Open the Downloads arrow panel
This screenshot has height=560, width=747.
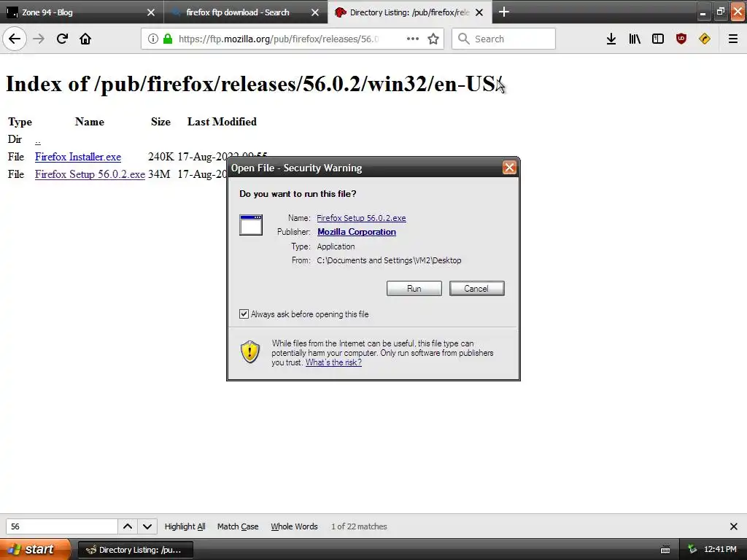tap(611, 39)
